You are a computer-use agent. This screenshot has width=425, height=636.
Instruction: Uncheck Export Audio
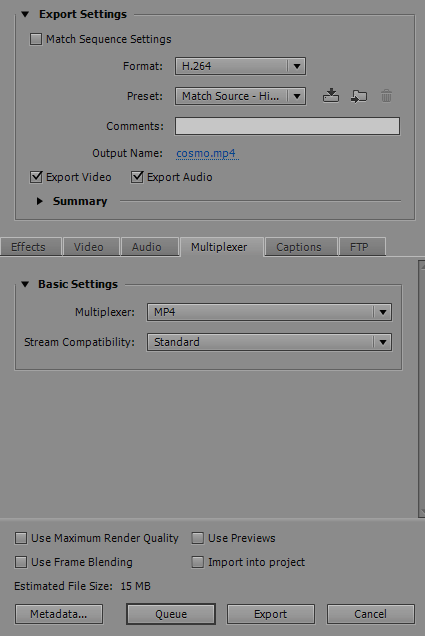[137, 177]
